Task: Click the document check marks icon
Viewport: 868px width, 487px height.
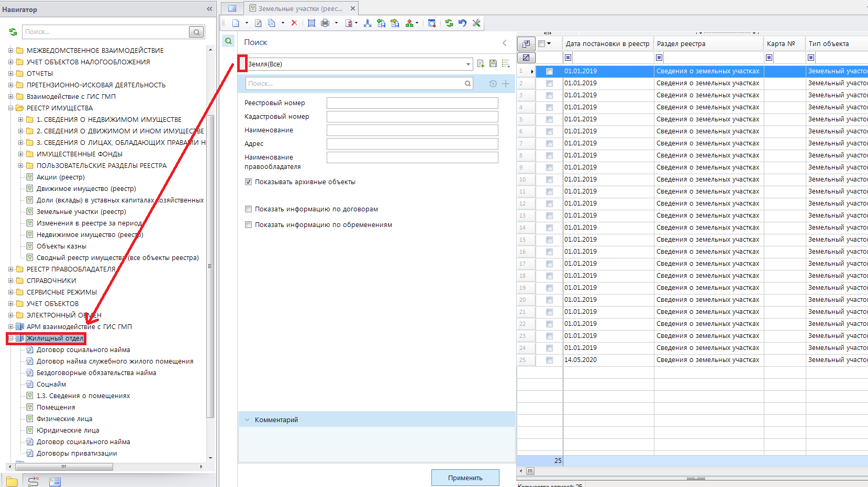Action: click(349, 23)
